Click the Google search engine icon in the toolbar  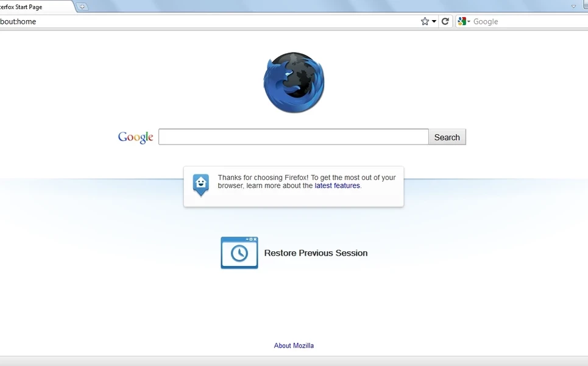click(x=462, y=21)
